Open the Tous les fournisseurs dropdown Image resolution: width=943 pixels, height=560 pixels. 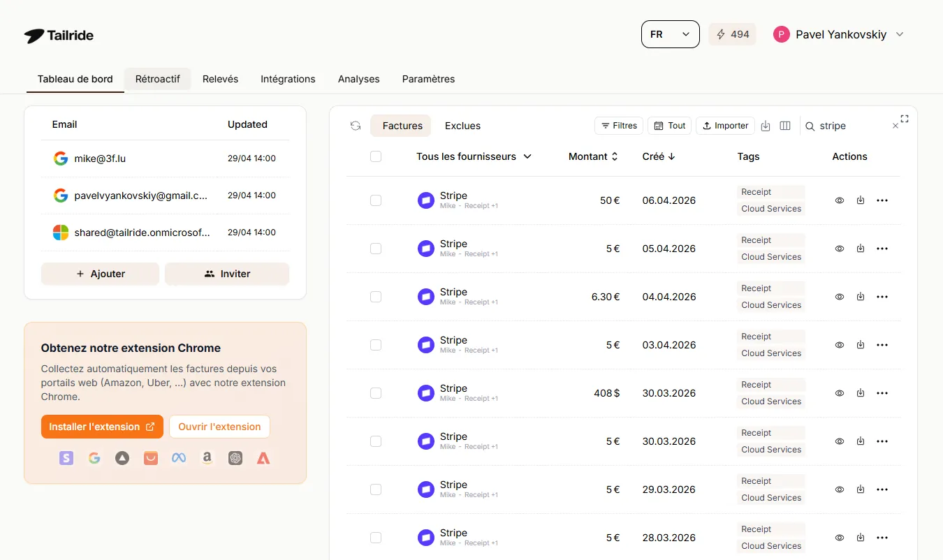[474, 156]
